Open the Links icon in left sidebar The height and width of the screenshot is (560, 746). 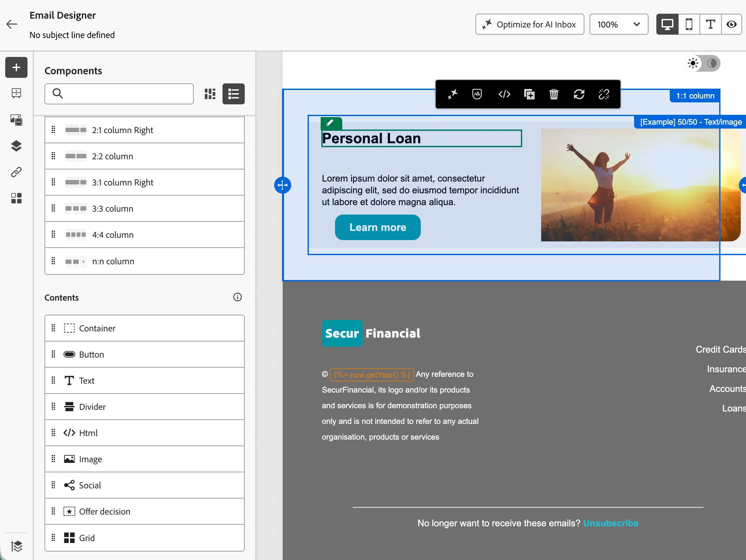[16, 172]
